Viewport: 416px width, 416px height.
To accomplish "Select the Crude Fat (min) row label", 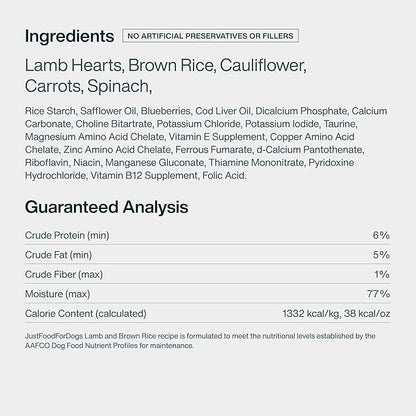I will coord(58,255).
